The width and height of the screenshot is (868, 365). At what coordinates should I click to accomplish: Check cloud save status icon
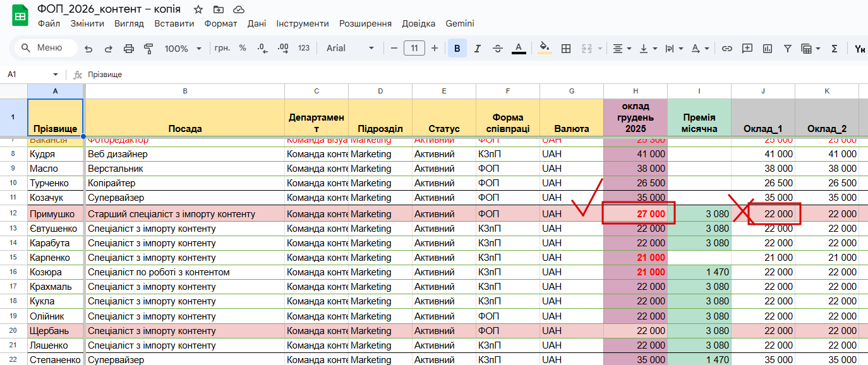click(239, 9)
